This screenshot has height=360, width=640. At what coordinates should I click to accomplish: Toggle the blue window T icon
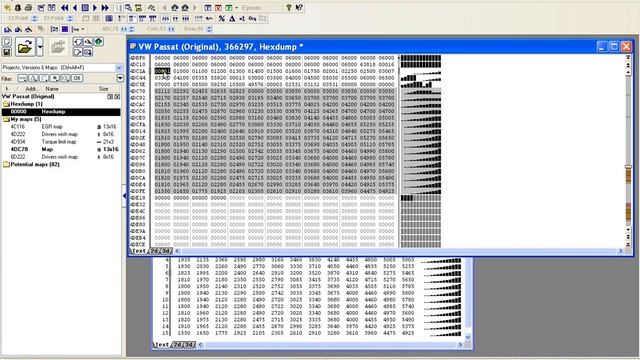[x=208, y=8]
